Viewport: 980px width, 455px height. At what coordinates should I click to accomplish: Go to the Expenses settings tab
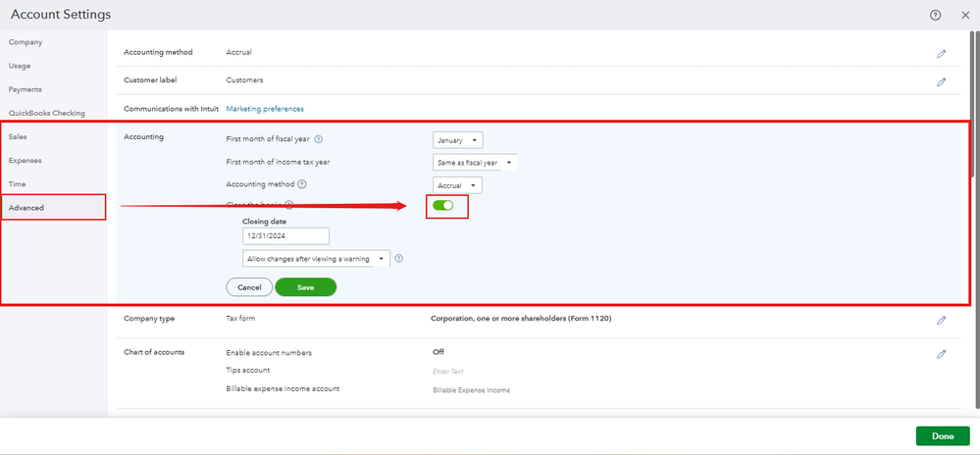click(25, 160)
